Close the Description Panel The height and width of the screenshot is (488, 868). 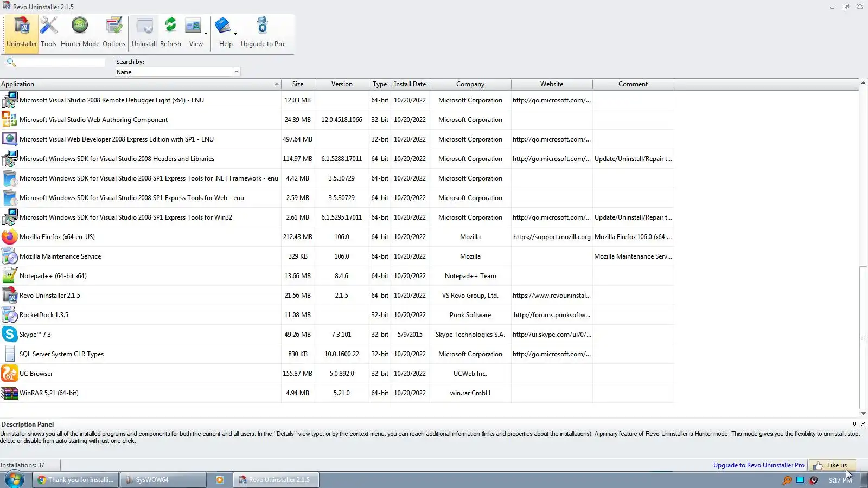pyautogui.click(x=863, y=424)
